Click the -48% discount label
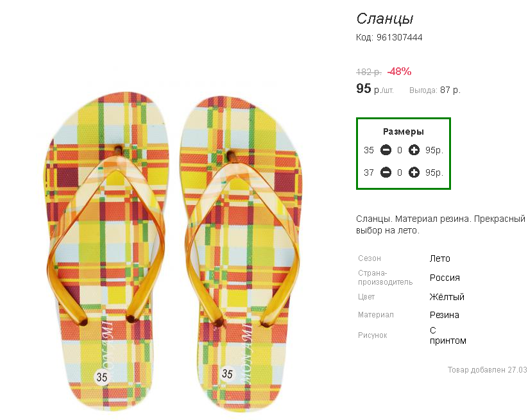 coord(399,71)
